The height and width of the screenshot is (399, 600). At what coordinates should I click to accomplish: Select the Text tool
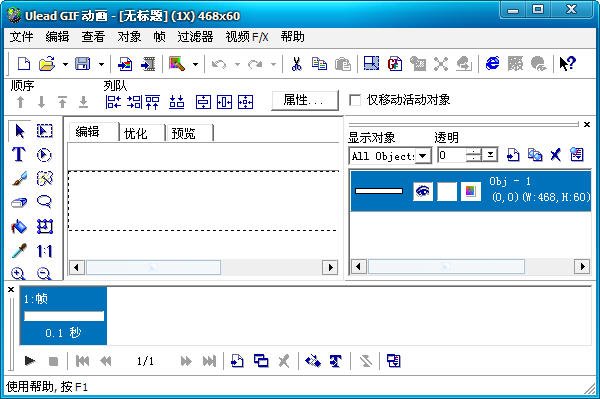tap(19, 155)
